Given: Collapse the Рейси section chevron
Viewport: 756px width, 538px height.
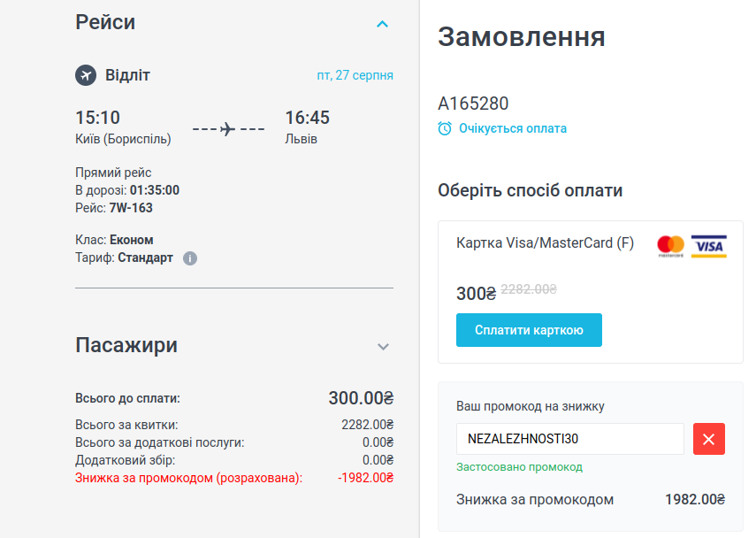Looking at the screenshot, I should click(x=383, y=24).
